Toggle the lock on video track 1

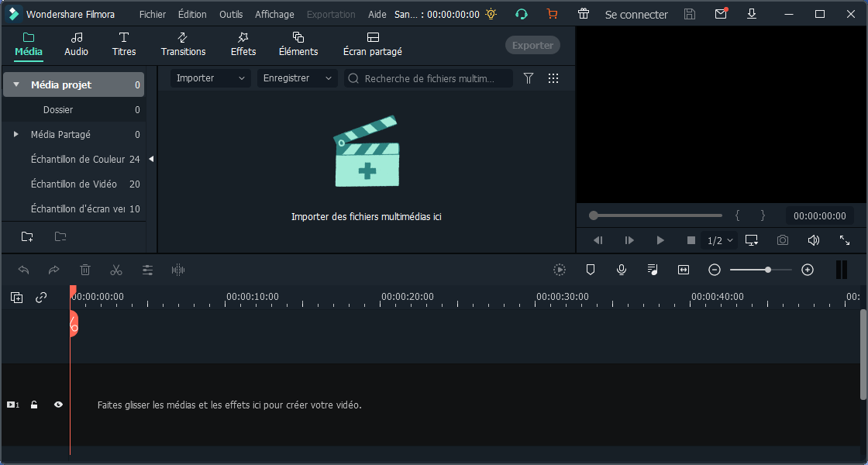point(34,405)
